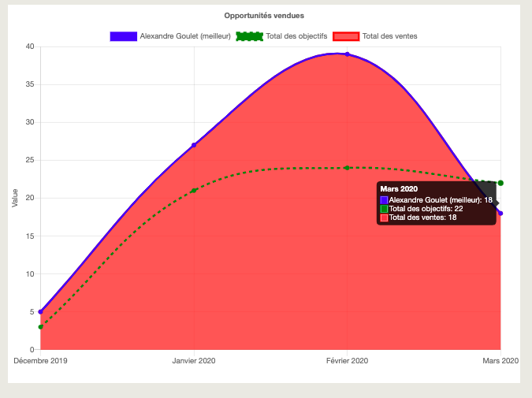Click the y-axis tick label '35'
The image size is (532, 398).
[30, 84]
